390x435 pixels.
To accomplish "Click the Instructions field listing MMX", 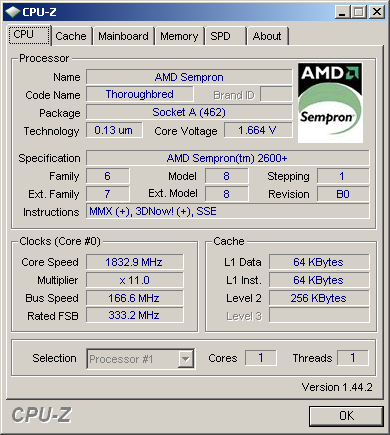I will pos(227,211).
